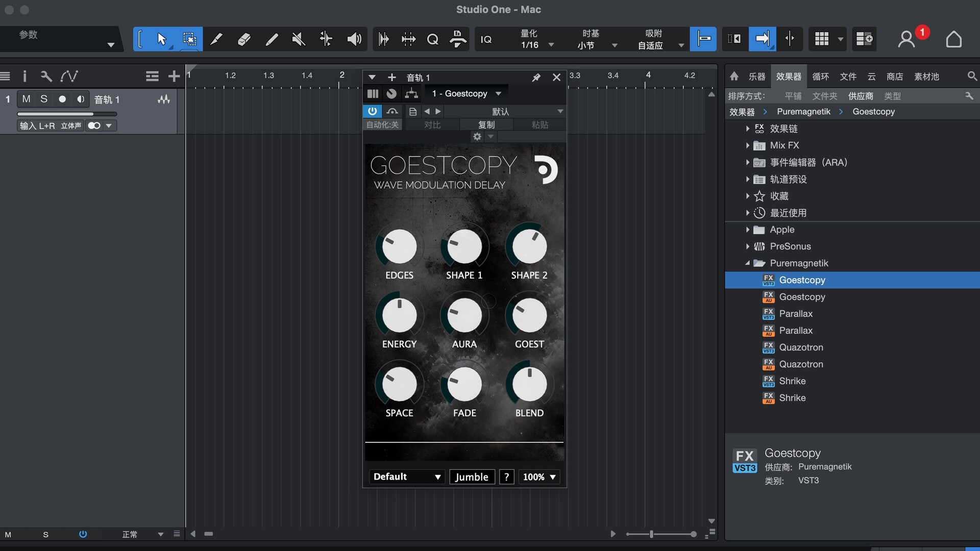Toggle Autoscroll arrow button

[762, 39]
